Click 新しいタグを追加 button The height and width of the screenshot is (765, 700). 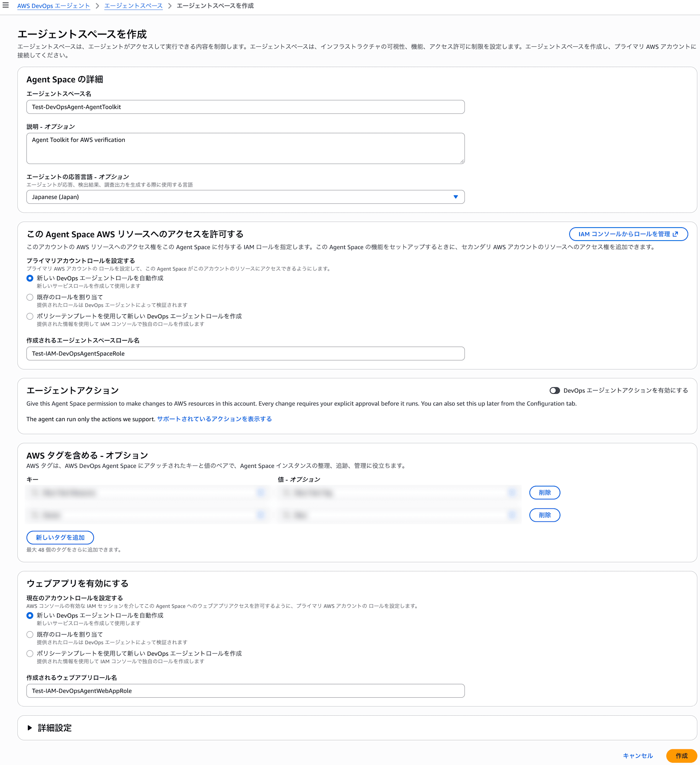pyautogui.click(x=60, y=537)
